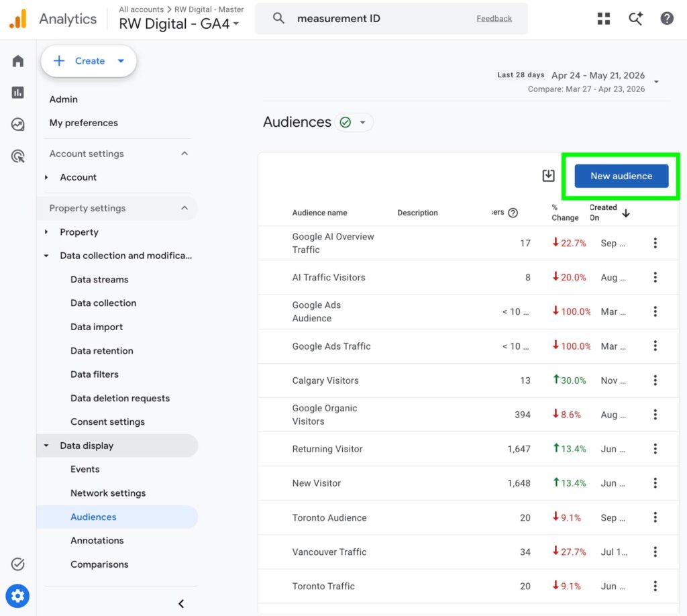Click the New audience button
Viewport: 687px width, 616px height.
(621, 176)
